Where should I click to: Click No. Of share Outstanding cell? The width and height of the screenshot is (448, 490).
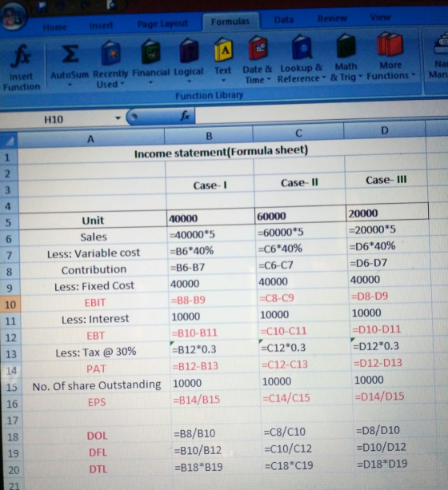(97, 386)
